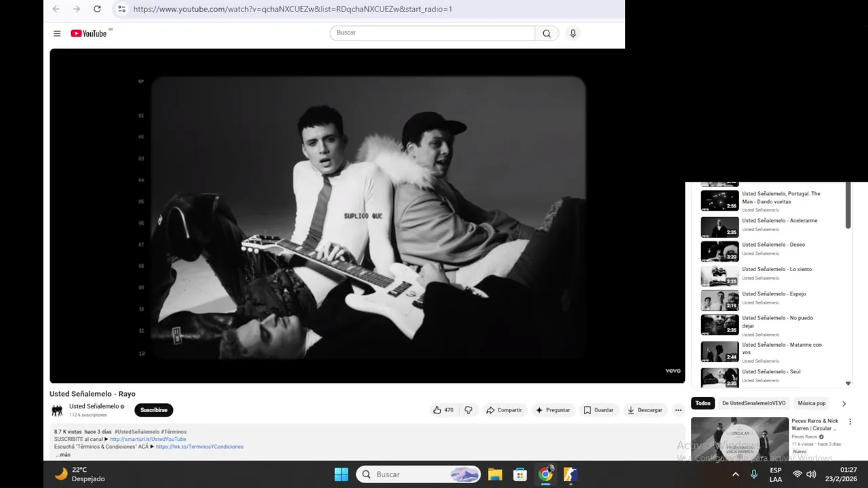Switch to Chrome in the taskbar
This screenshot has height=488, width=868.
[545, 474]
